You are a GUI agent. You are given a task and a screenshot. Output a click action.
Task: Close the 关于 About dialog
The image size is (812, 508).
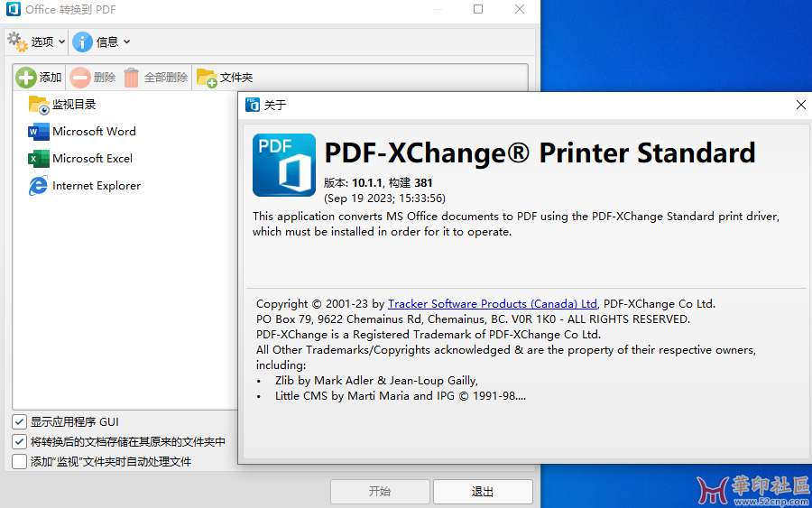pos(800,105)
